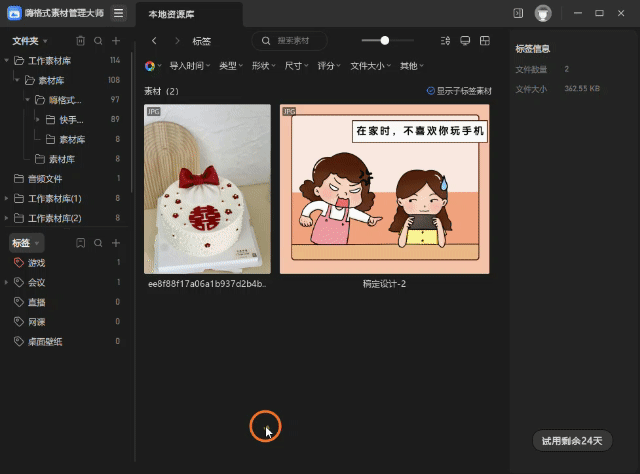Select the 网课 tag
Viewport: 640px width, 474px height.
(65, 322)
